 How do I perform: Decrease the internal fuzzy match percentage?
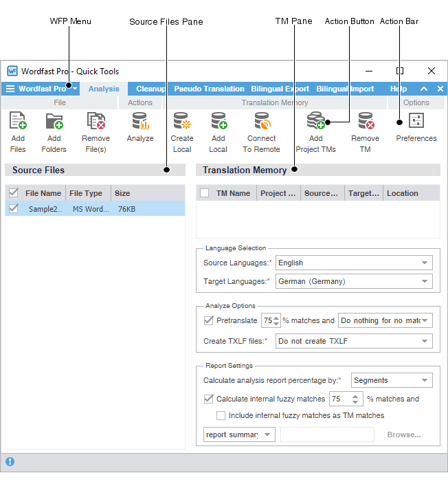[x=355, y=402]
